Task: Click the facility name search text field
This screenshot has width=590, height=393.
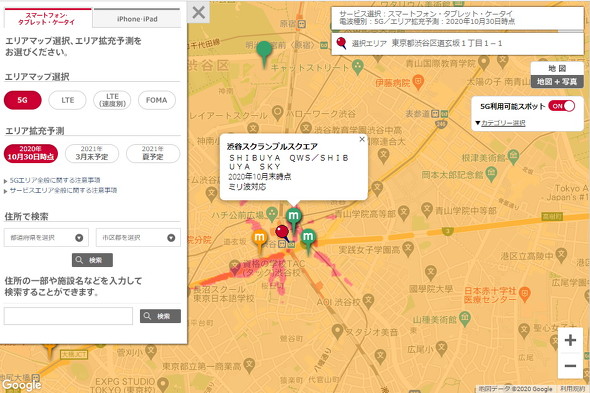Action: [68, 316]
